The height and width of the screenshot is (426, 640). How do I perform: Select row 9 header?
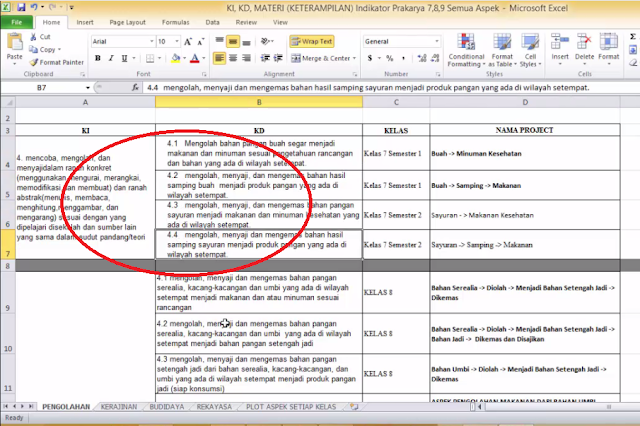8,293
